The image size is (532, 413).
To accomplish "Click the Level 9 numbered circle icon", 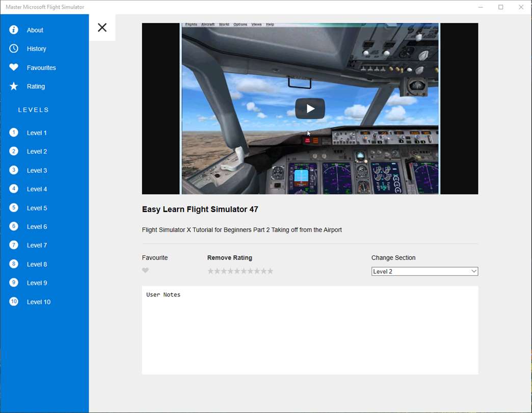I will pos(14,282).
